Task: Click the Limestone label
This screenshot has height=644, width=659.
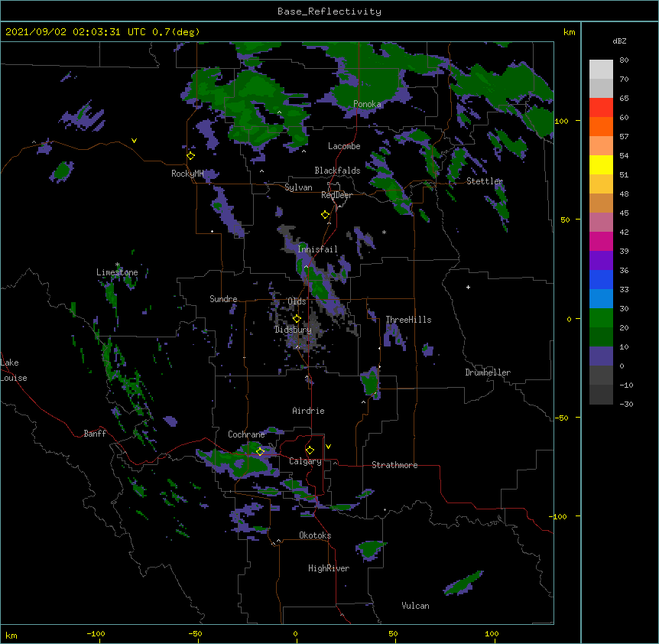Action: pos(117,272)
